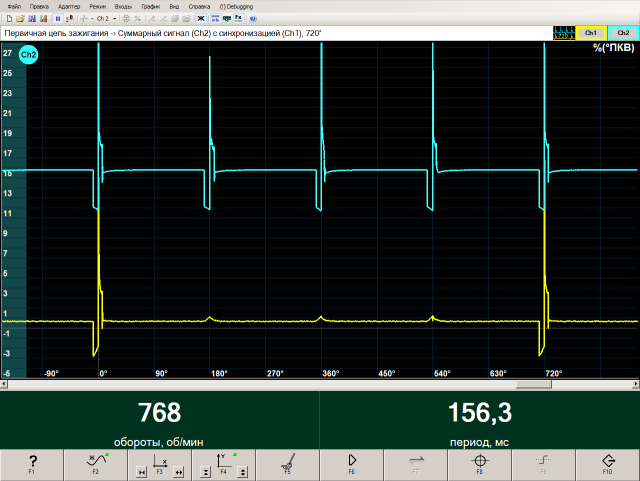Image resolution: width=640 pixels, height=481 pixels.
Task: Open the Файл menu
Action: pos(13,5)
